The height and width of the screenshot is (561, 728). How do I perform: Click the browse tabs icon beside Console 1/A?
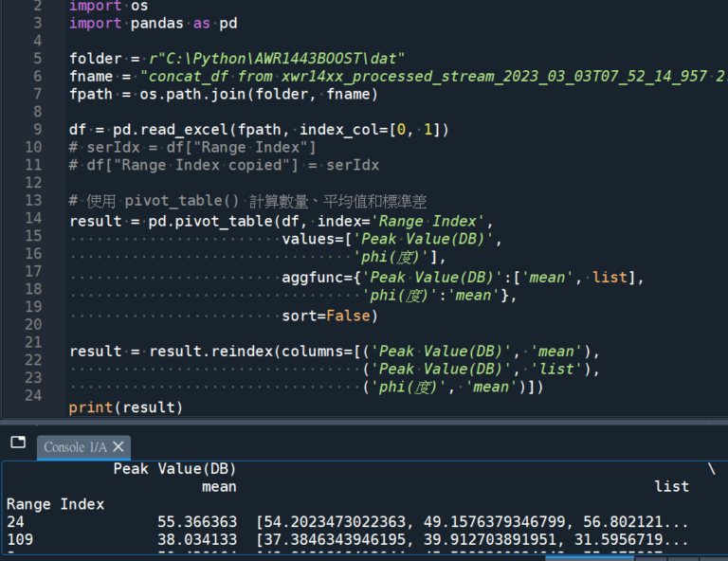pyautogui.click(x=17, y=443)
